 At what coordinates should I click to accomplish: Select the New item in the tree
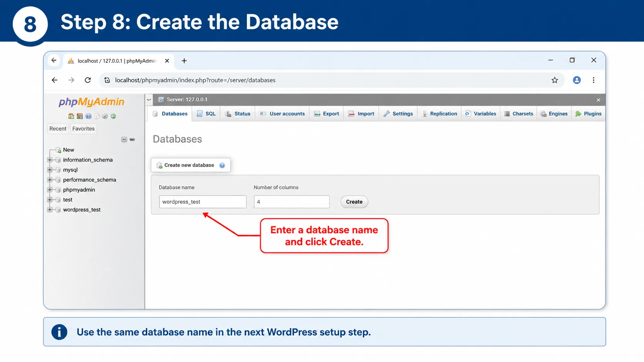69,150
